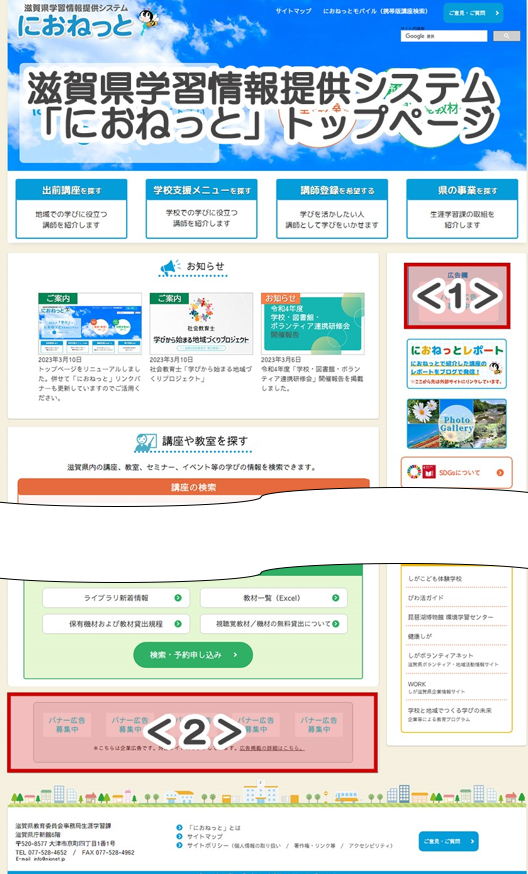The width and height of the screenshot is (528, 874).
Task: Open 「におねっと」とは footer link
Action: click(x=214, y=828)
